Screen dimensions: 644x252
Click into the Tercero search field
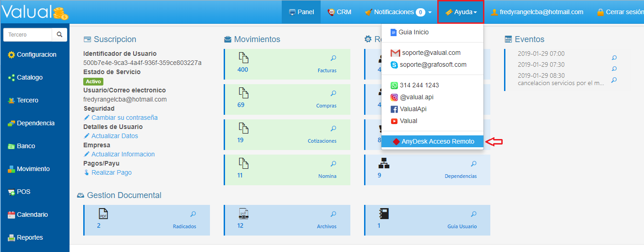[27, 35]
